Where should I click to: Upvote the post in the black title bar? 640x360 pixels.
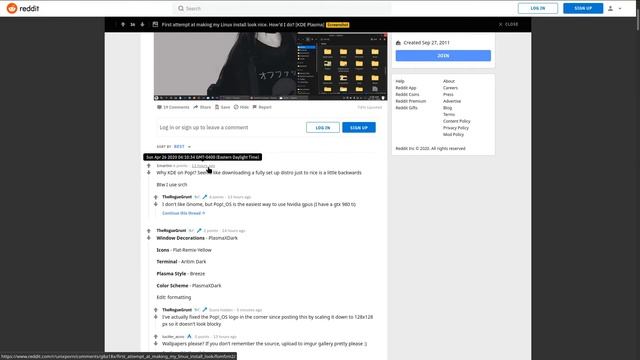123,24
